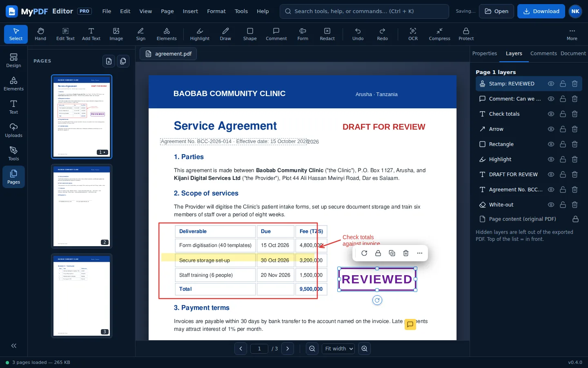Hide the Check totals layer

551,114
